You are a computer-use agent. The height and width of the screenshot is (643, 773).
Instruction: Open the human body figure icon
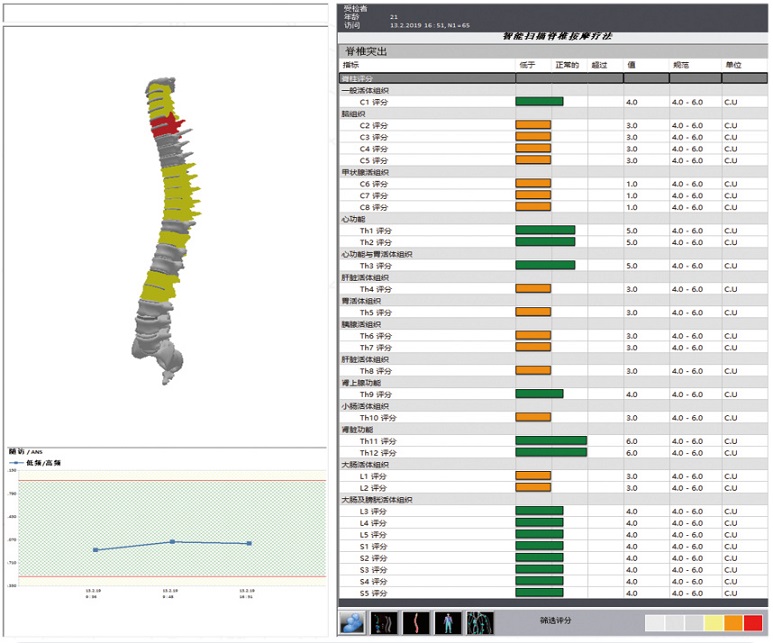click(446, 622)
